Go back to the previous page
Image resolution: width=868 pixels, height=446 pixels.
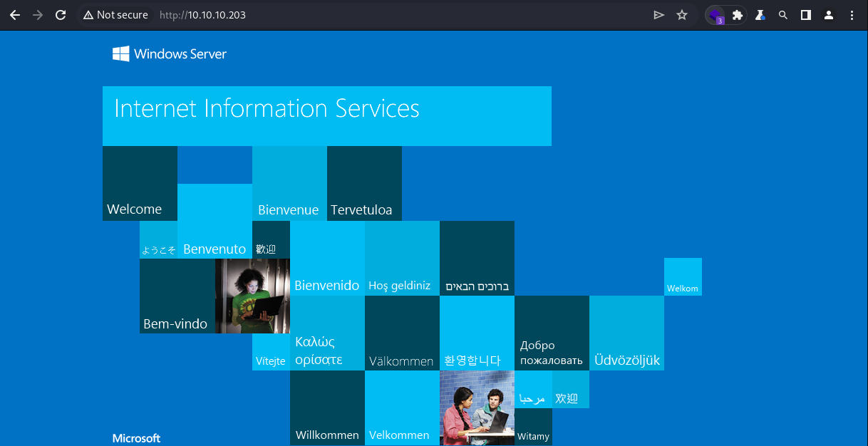(14, 15)
